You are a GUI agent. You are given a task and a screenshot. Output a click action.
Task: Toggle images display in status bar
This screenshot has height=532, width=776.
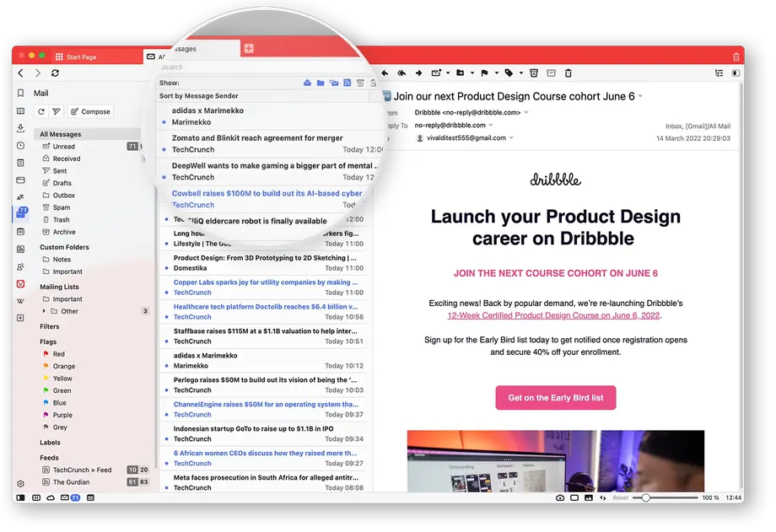(x=589, y=497)
